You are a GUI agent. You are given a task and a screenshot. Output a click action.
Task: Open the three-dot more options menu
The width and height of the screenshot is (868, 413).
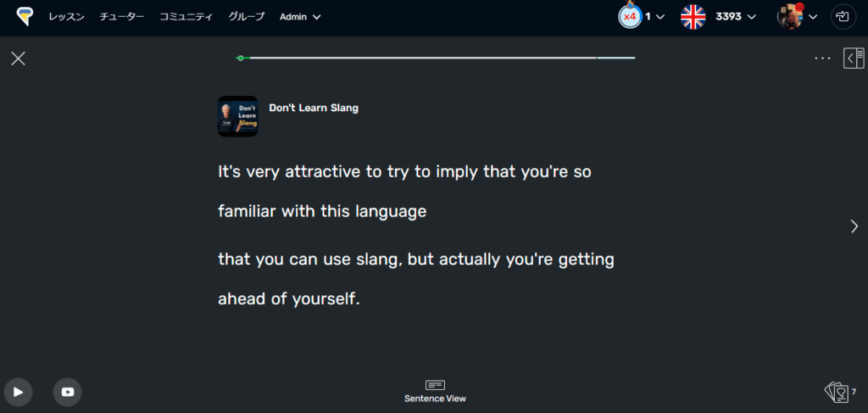point(822,58)
